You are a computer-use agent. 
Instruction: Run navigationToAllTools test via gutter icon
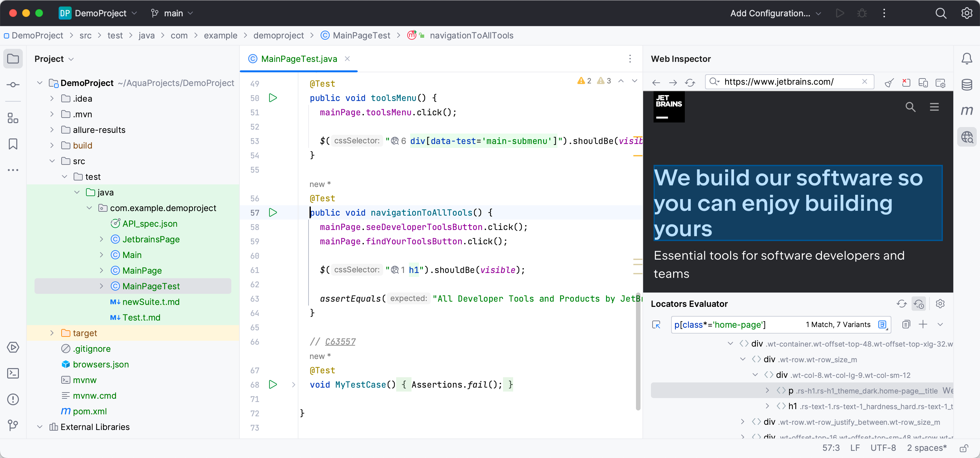coord(273,213)
